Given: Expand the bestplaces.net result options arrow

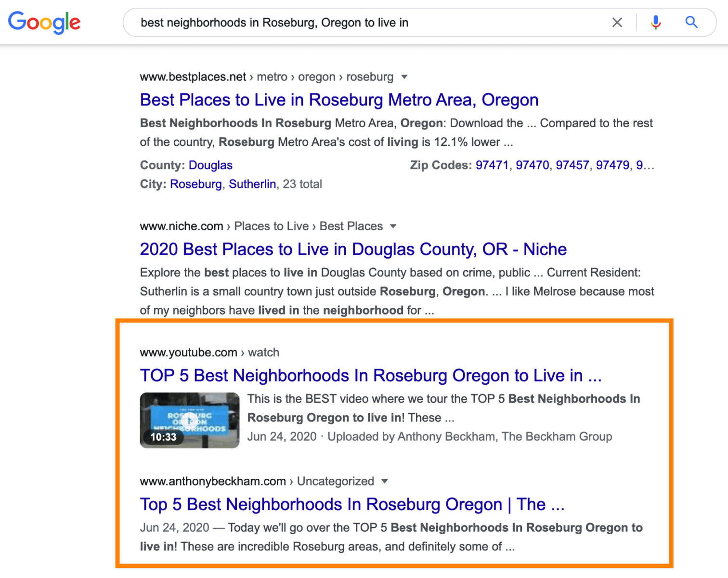Looking at the screenshot, I should tap(404, 77).
